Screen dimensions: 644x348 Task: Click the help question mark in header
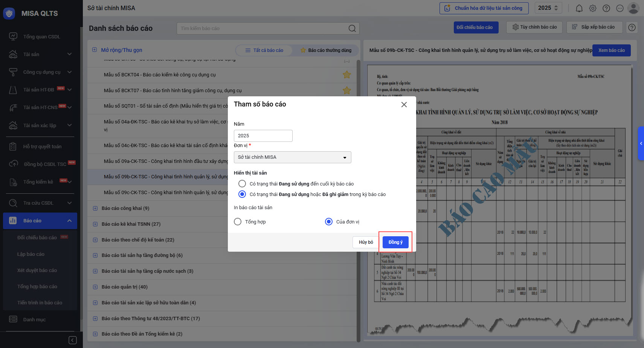point(606,8)
